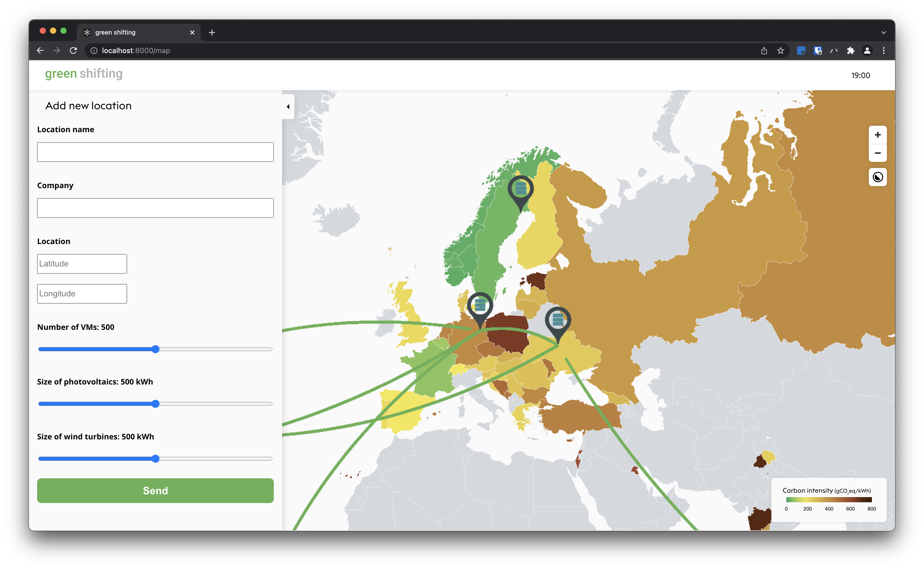Image resolution: width=924 pixels, height=569 pixels.
Task: Open the browser extensions puzzle icon
Action: point(850,51)
